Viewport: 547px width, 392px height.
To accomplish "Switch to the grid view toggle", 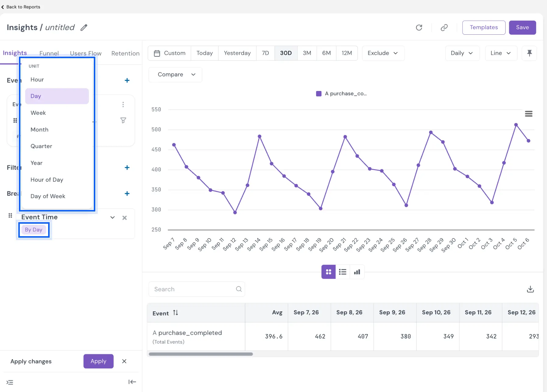I will (329, 272).
